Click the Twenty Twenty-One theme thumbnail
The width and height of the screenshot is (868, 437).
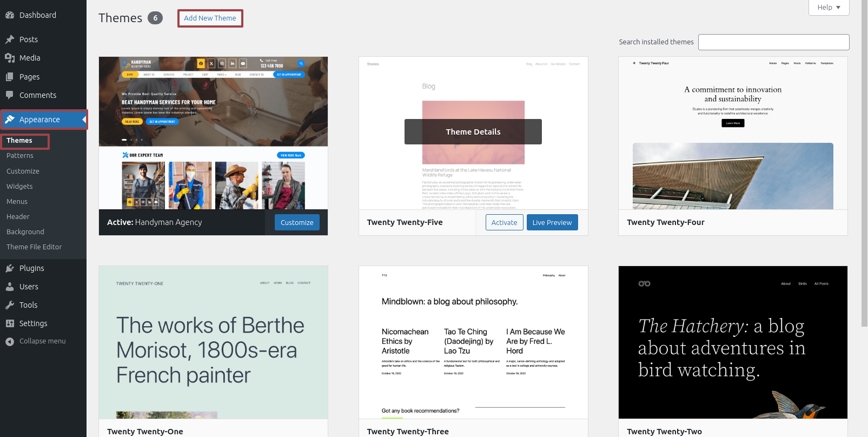click(x=213, y=342)
